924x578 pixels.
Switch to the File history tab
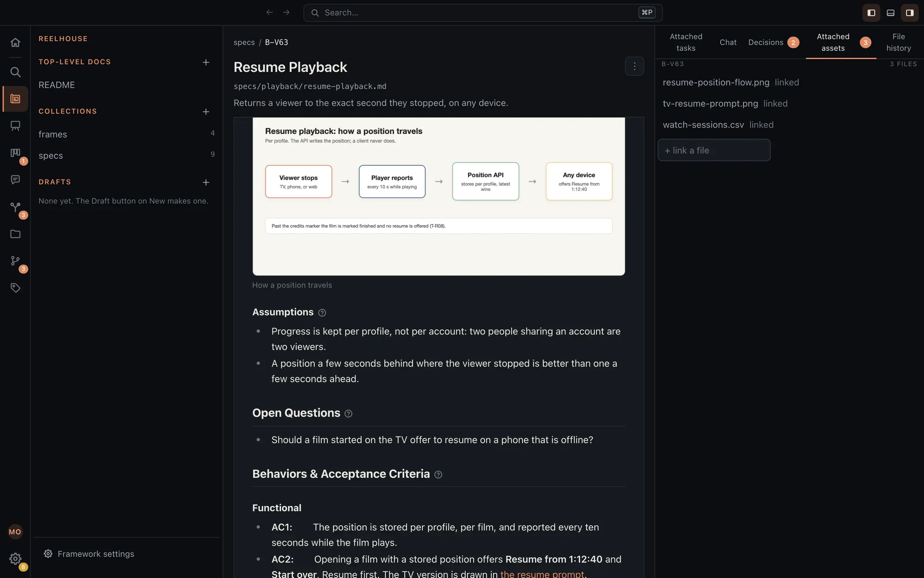coord(899,42)
